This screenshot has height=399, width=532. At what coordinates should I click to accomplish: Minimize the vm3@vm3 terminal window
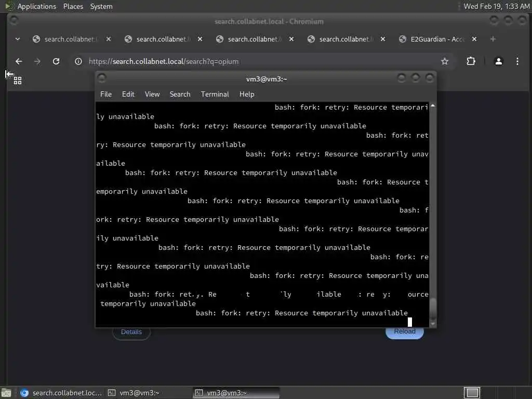coord(402,78)
